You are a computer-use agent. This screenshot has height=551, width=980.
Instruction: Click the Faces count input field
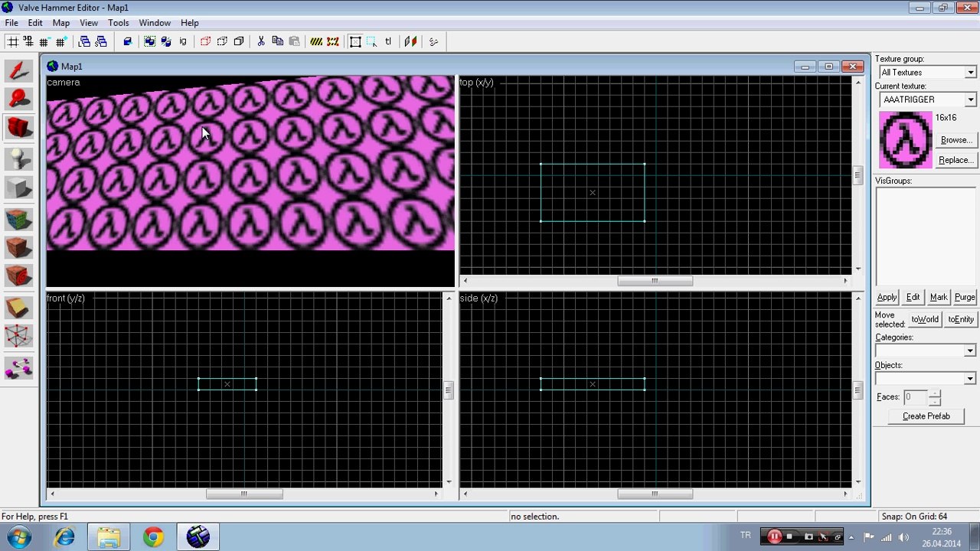(x=914, y=397)
